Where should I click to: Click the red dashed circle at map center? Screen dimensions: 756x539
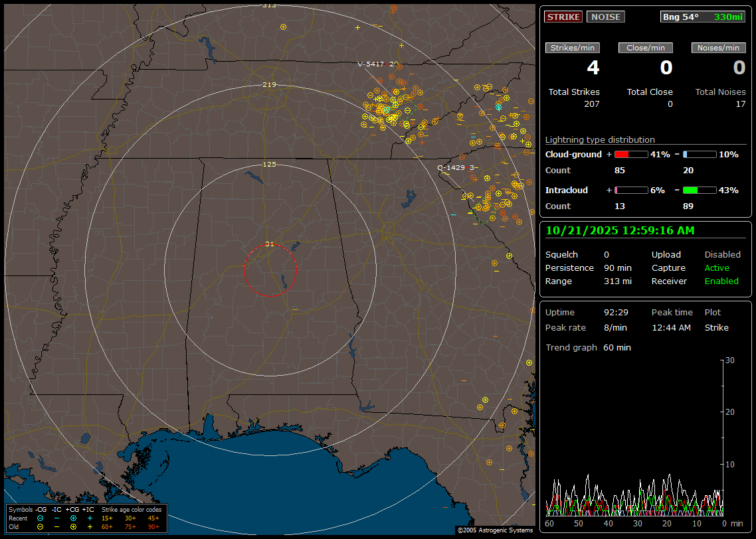pyautogui.click(x=270, y=270)
